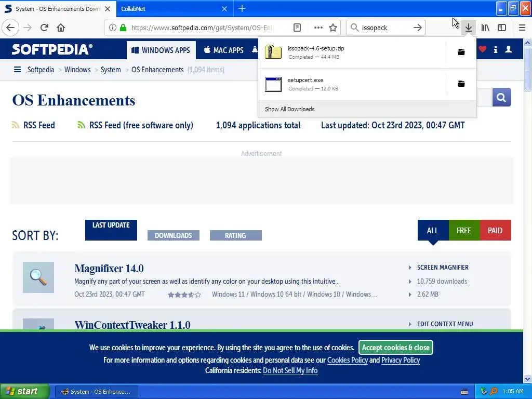Open the Windows Start button
The height and width of the screenshot is (399, 532).
(x=24, y=392)
